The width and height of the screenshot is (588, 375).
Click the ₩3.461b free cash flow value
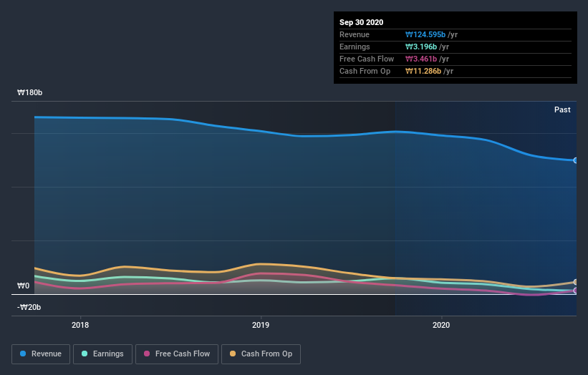(x=420, y=59)
